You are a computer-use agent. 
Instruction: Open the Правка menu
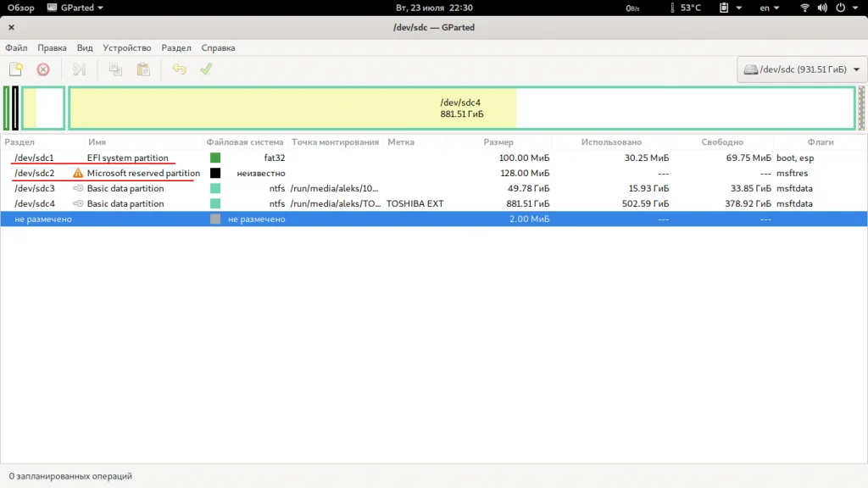pos(52,47)
